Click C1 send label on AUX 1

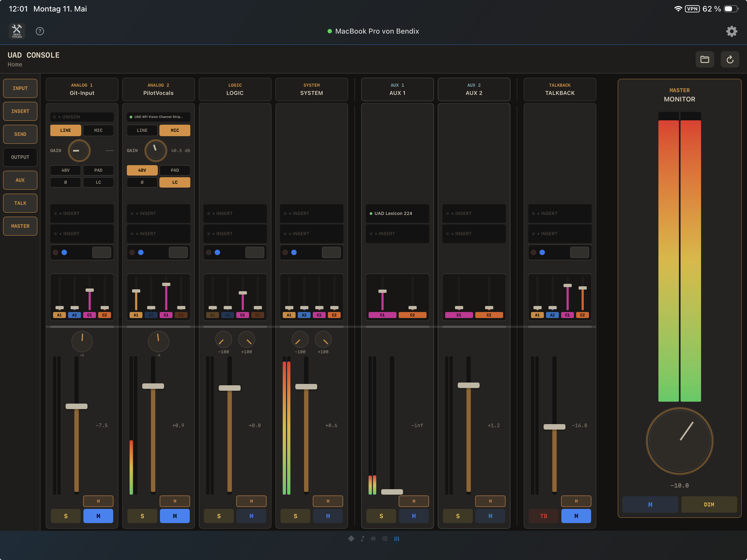tap(382, 315)
